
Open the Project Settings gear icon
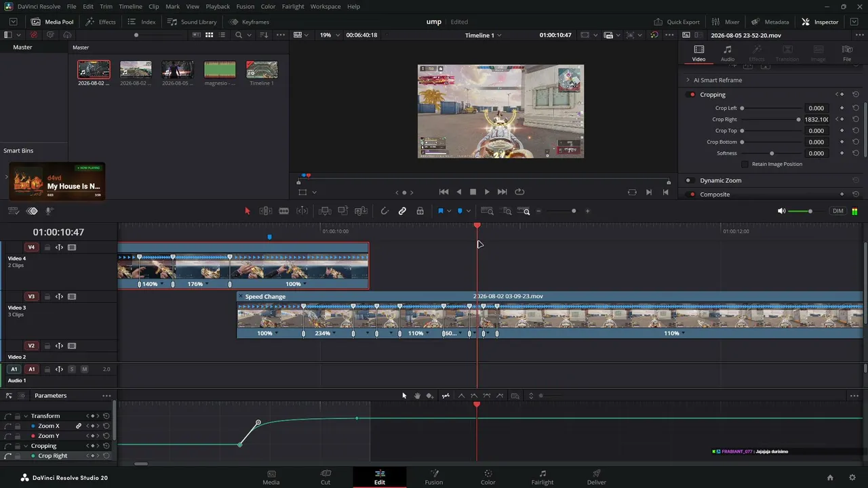[852, 477]
